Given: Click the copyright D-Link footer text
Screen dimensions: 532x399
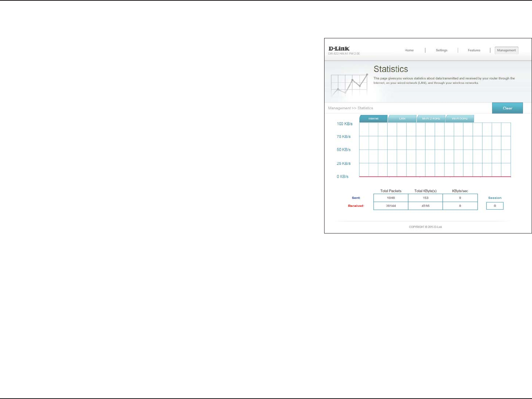Looking at the screenshot, I should [425, 227].
